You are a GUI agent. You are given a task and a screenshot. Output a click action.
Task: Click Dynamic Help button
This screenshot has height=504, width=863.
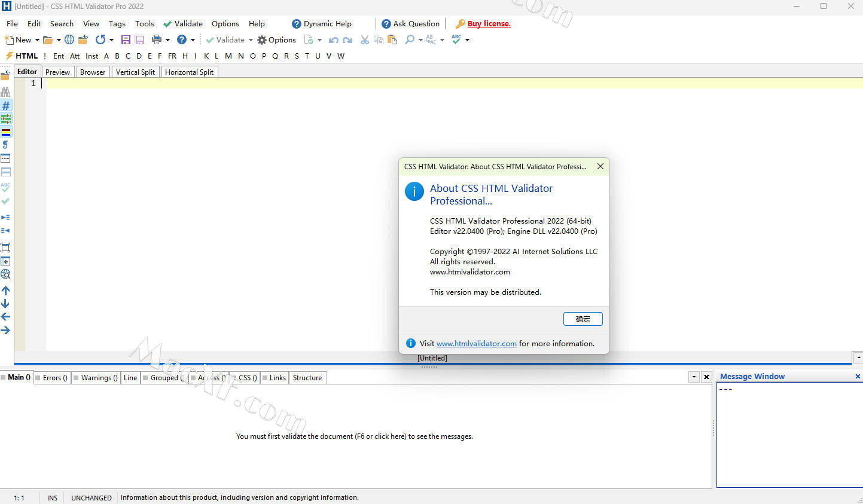pyautogui.click(x=321, y=24)
